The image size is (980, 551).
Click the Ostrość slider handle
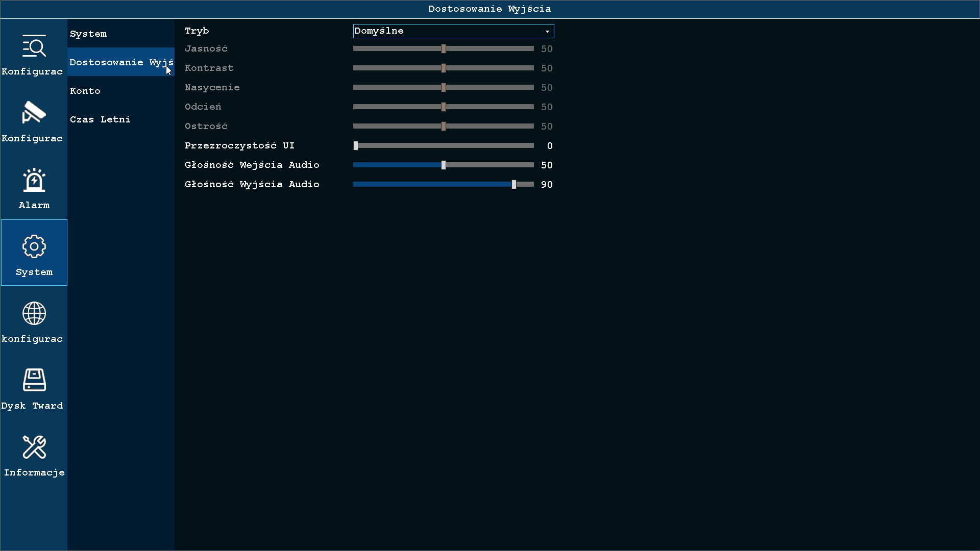[444, 127]
